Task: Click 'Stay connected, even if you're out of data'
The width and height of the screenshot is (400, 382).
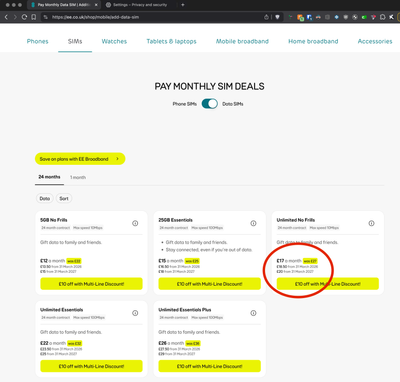Action: click(209, 250)
